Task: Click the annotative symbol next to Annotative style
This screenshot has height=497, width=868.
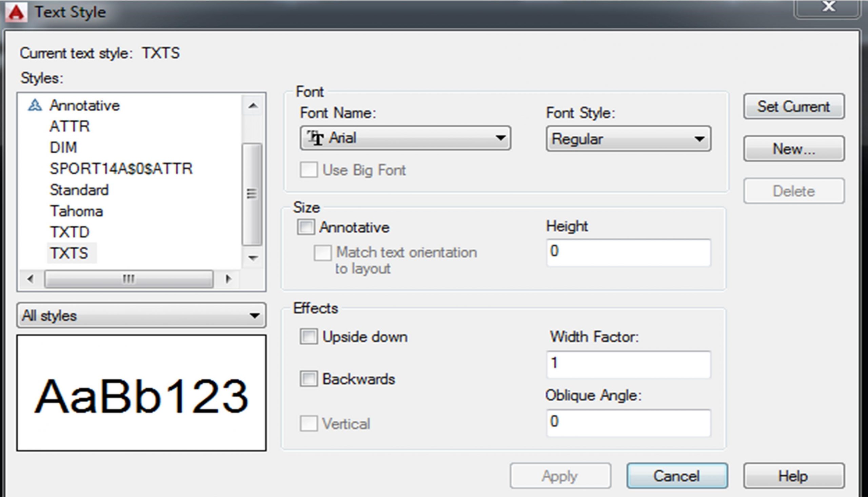Action: [35, 105]
